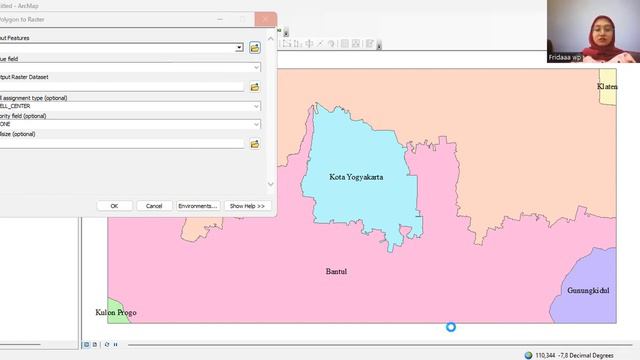Click the Input Features combo text box
Image resolution: width=640 pixels, height=360 pixels.
pos(118,48)
